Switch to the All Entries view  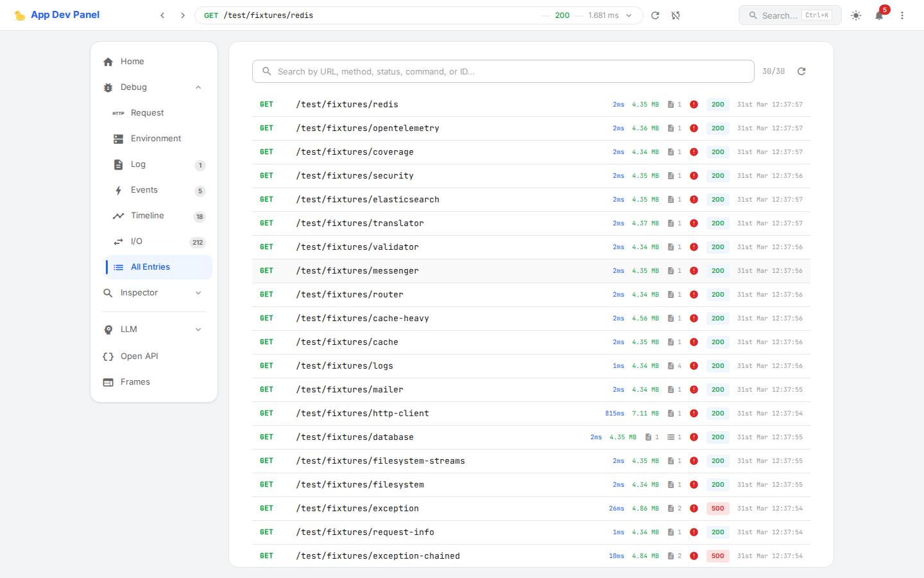coord(150,267)
